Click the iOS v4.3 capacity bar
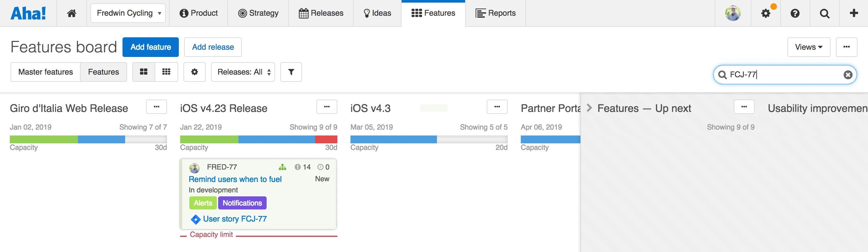The height and width of the screenshot is (252, 868). [429, 139]
